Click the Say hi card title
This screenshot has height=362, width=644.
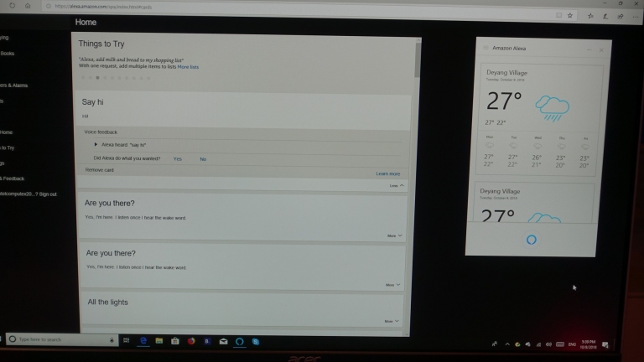pos(92,102)
